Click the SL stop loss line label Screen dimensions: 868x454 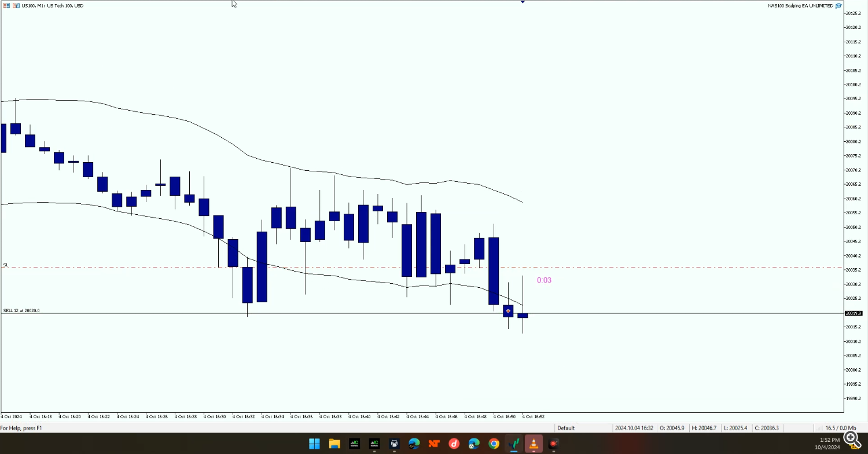click(6, 265)
